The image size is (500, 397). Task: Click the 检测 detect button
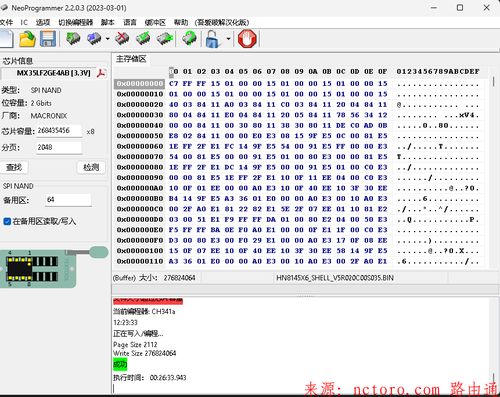[x=91, y=167]
